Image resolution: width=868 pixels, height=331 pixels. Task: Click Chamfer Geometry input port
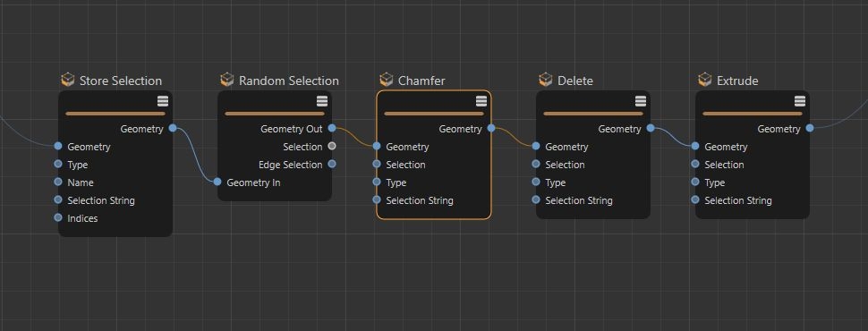tap(377, 146)
